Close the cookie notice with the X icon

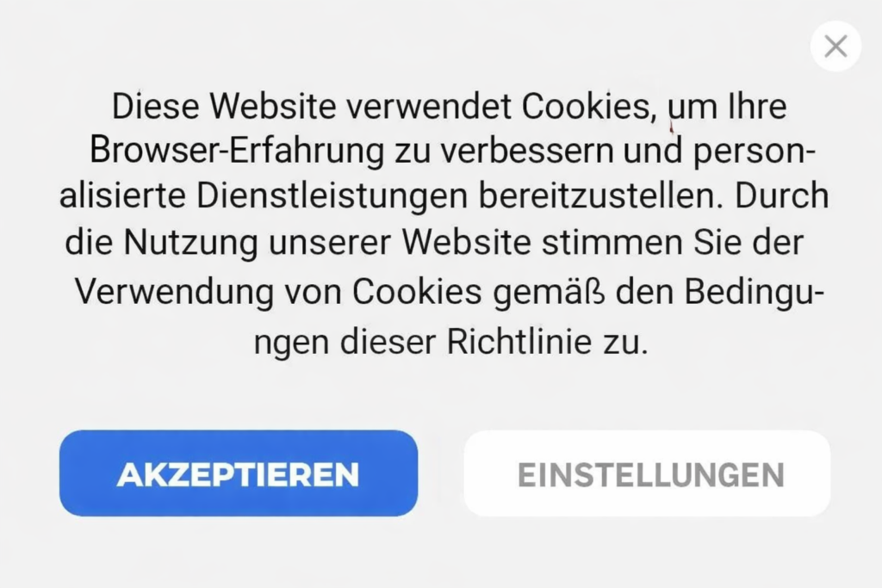point(835,46)
